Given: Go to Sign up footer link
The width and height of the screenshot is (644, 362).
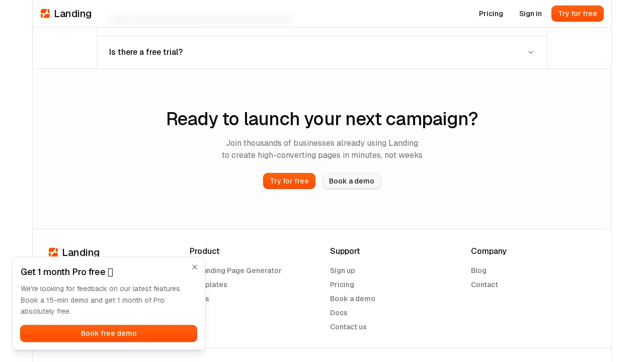Looking at the screenshot, I should tap(342, 270).
